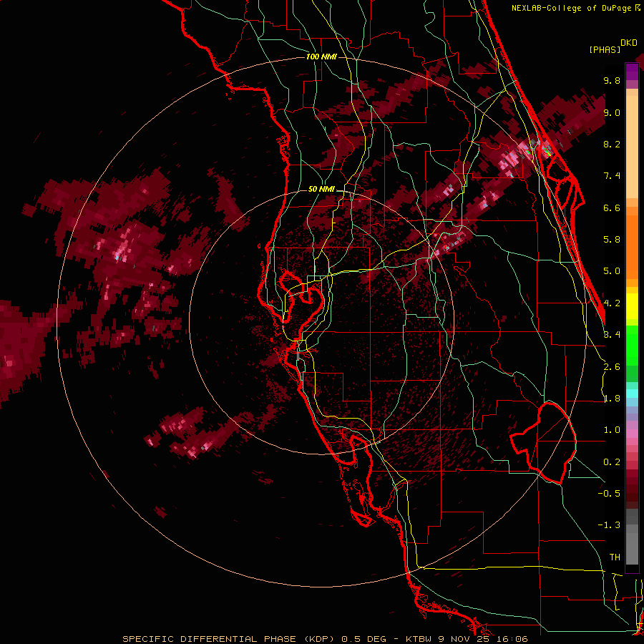Click the TH threshold label on color scale

tap(615, 557)
